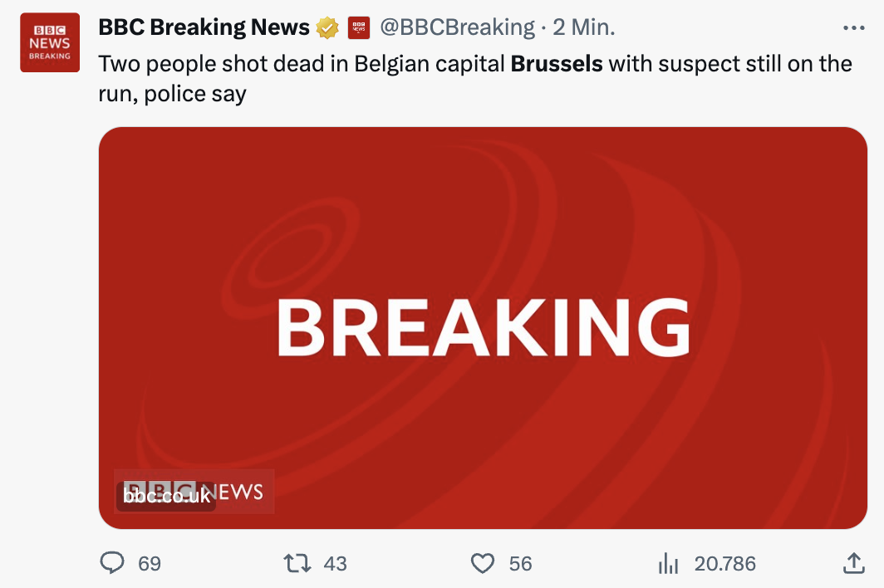The width and height of the screenshot is (884, 588).
Task: Click the repost count 43
Action: pos(335,564)
